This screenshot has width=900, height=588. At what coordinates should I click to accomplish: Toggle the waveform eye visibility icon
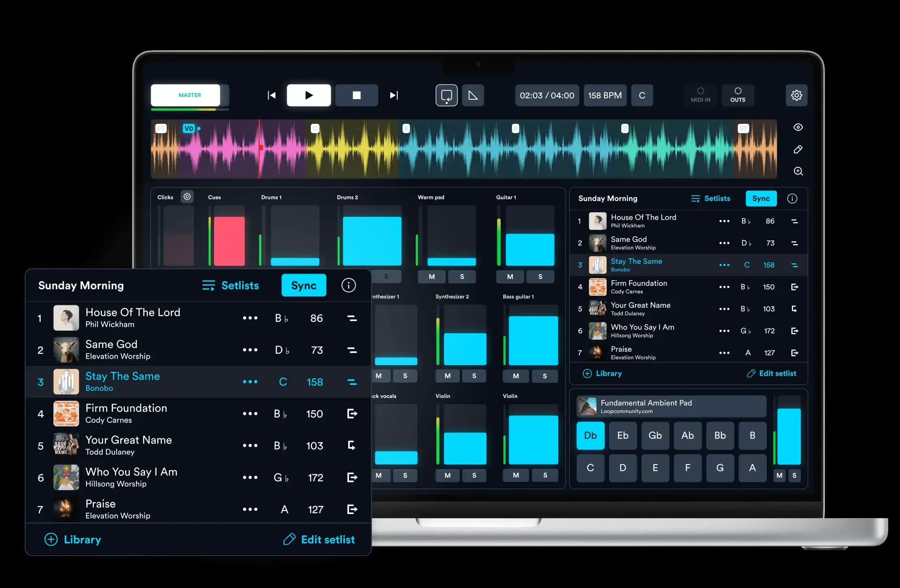coord(798,127)
